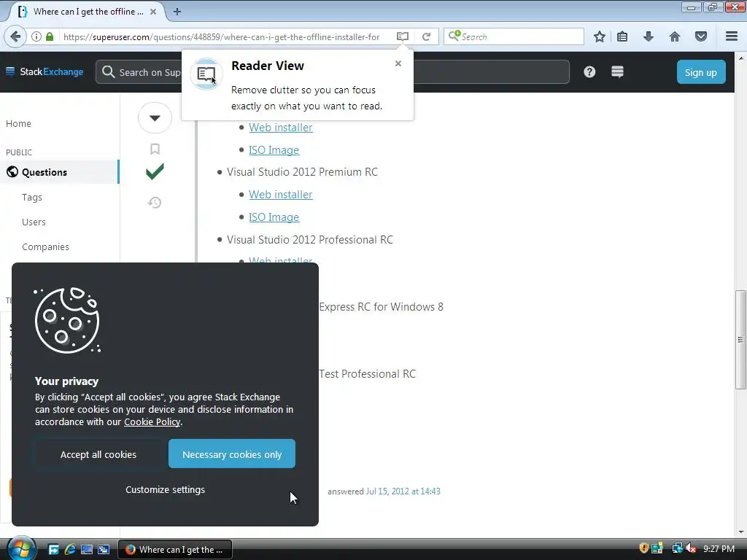
Task: Click 'Visual Studio 2012 Premium RC' text
Action: click(x=302, y=172)
